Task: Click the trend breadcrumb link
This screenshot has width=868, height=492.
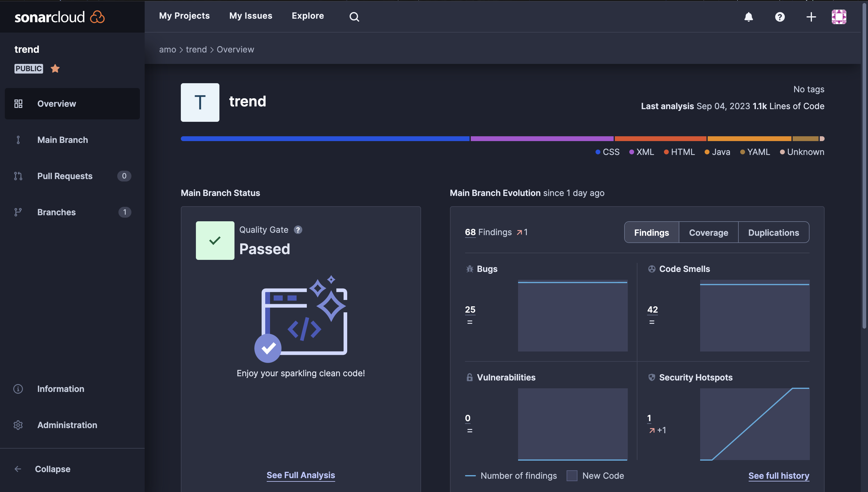Action: click(196, 50)
